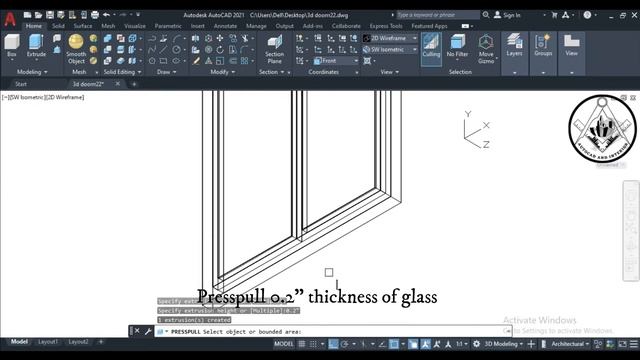Image resolution: width=640 pixels, height=360 pixels.
Task: Select the Extrude tool
Action: (x=36, y=46)
